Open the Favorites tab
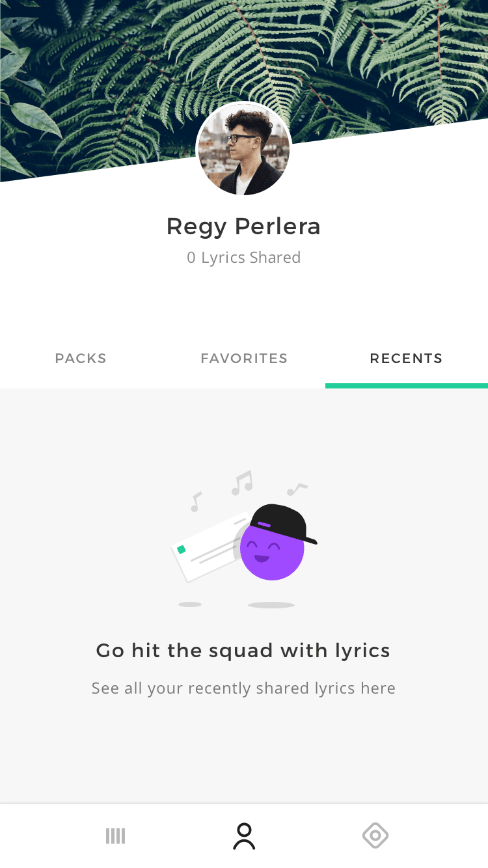488x868 pixels. [x=244, y=359]
